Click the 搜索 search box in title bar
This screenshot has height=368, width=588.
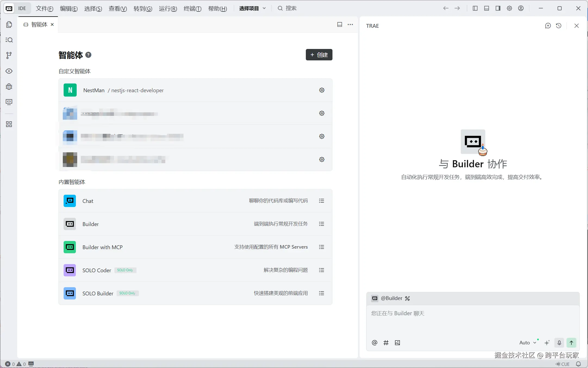pyautogui.click(x=287, y=8)
